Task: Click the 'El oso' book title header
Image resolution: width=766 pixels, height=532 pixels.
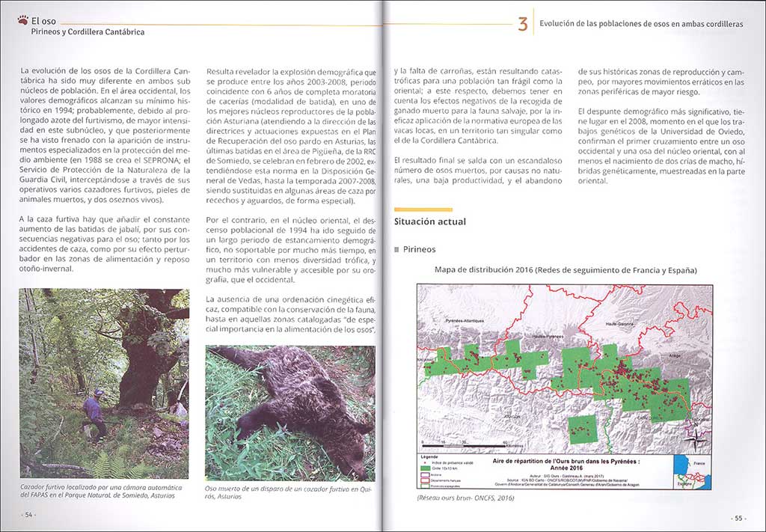Action: (x=45, y=21)
